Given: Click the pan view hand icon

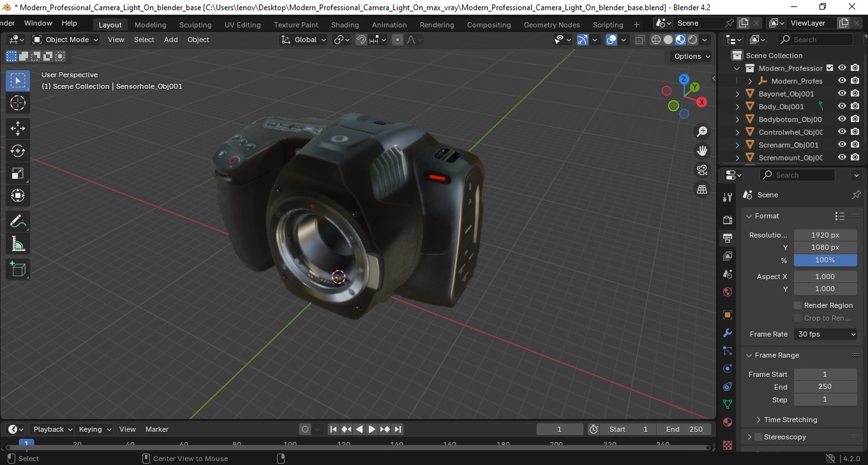Looking at the screenshot, I should click(x=702, y=151).
